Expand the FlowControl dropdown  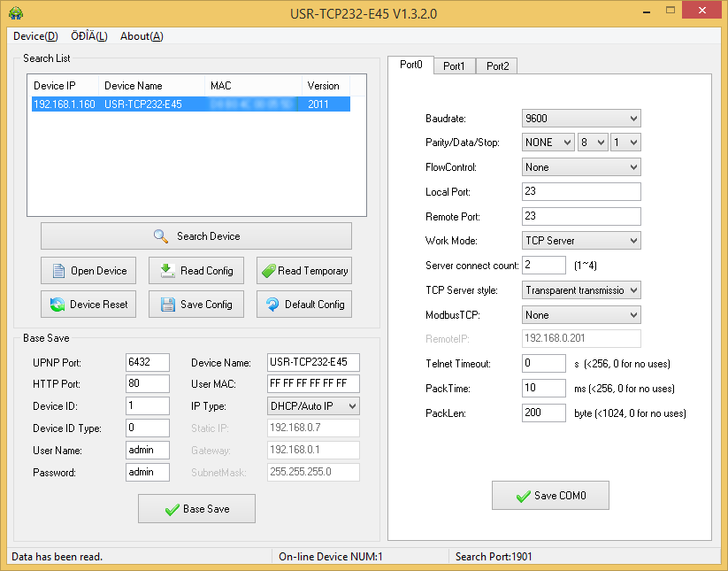[x=581, y=167]
